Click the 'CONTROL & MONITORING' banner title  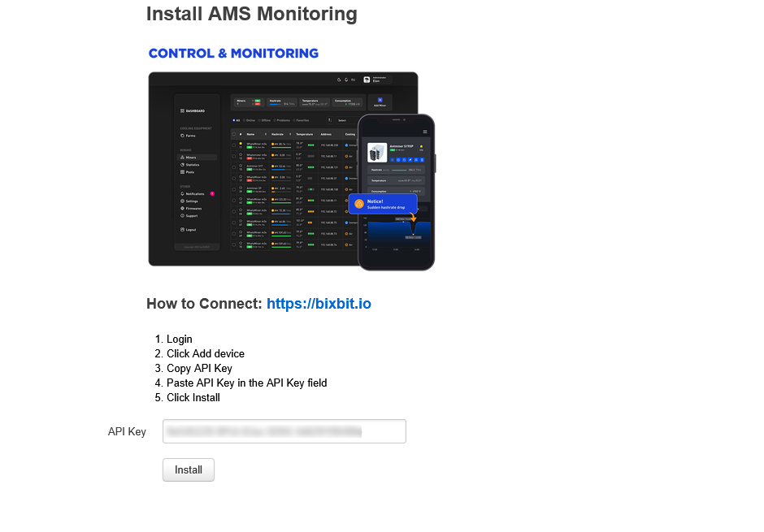pyautogui.click(x=233, y=54)
